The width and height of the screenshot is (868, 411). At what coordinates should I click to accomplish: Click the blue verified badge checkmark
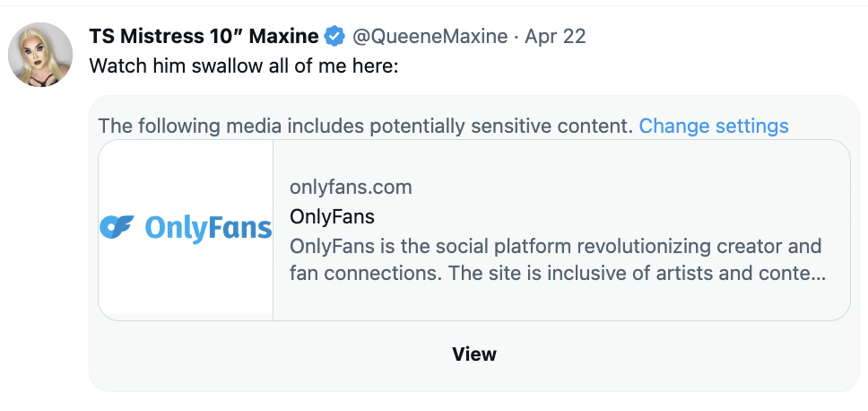334,37
